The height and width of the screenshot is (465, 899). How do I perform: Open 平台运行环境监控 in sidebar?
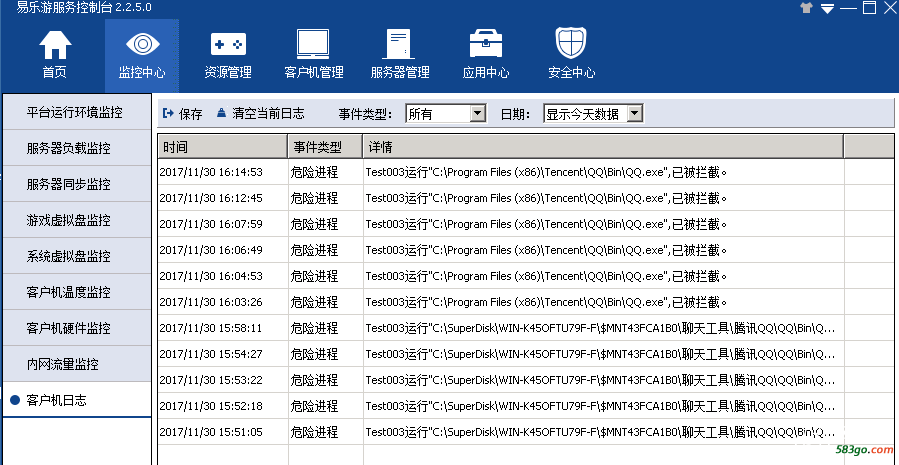(x=77, y=112)
